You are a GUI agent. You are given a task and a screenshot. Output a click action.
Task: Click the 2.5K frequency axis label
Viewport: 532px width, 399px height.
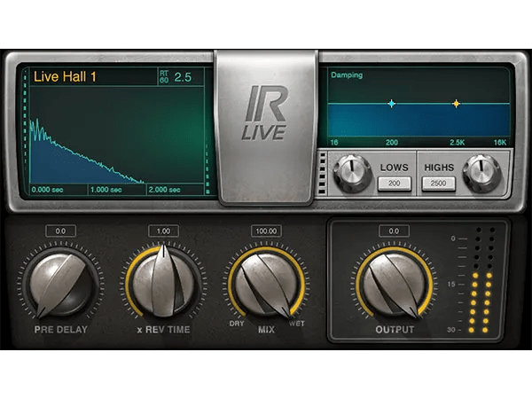pos(457,143)
